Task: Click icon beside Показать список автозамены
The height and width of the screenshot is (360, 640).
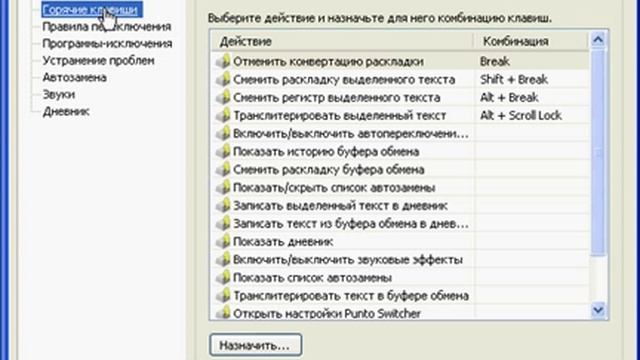Action: point(223,278)
